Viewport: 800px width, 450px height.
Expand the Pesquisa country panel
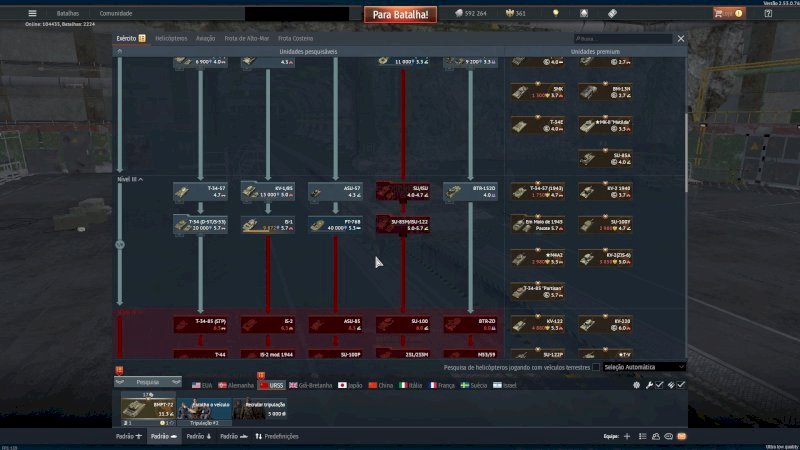tap(148, 382)
